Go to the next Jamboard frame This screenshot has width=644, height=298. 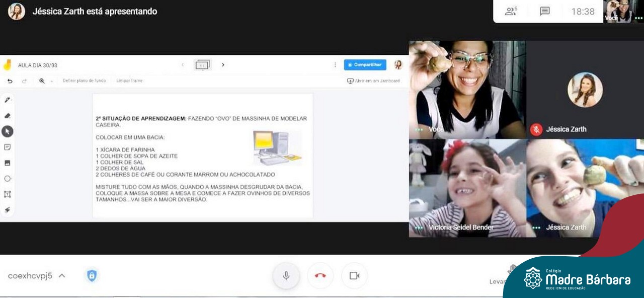pos(223,65)
